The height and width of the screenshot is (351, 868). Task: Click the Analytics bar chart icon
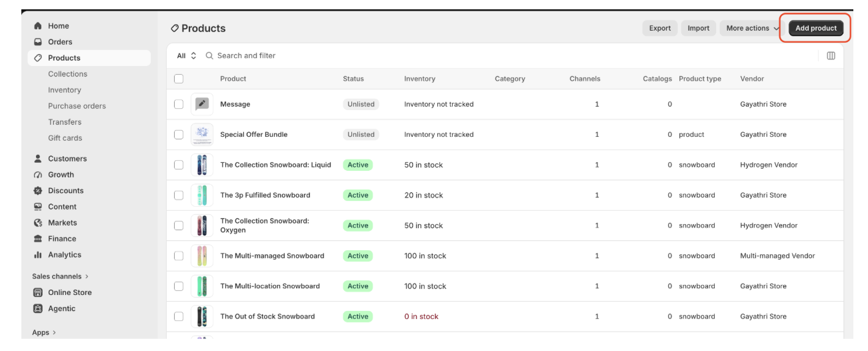(38, 255)
